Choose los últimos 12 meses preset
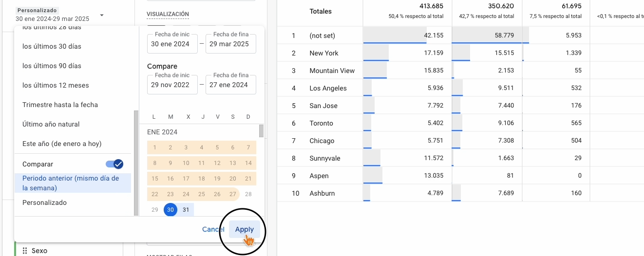The image size is (644, 256). [56, 85]
